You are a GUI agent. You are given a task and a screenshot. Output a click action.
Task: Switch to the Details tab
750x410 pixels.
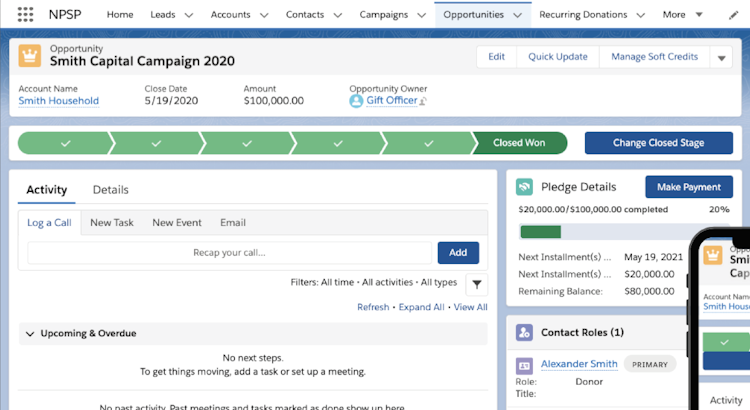(110, 190)
